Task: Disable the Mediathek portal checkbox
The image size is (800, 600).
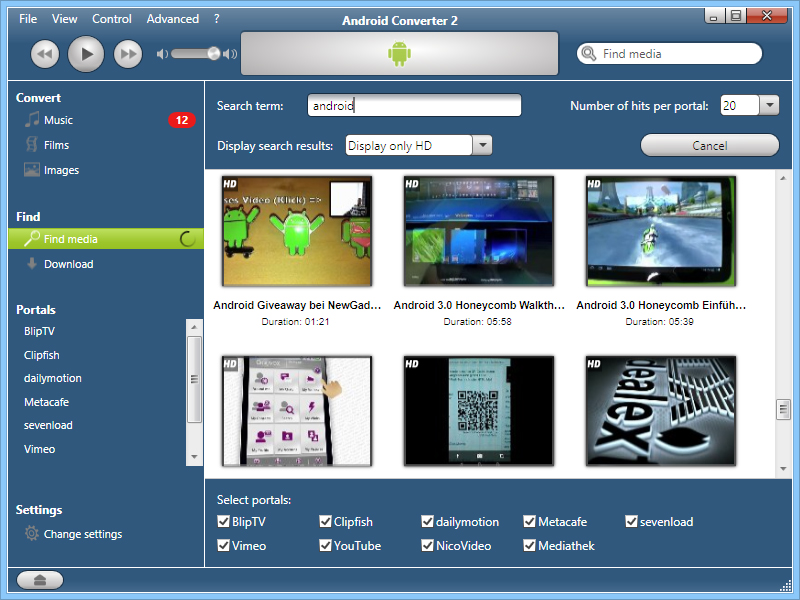Action: point(530,546)
